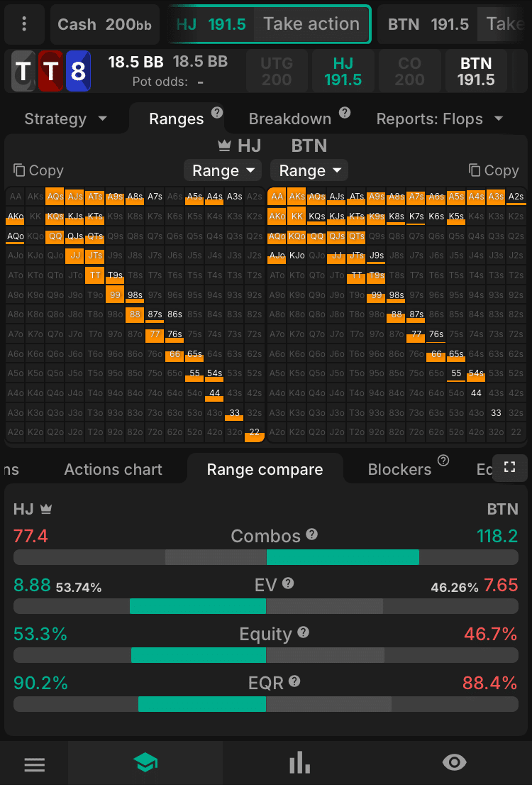Toggle AKs in the BTN range grid
Image resolution: width=532 pixels, height=785 pixels.
tap(297, 197)
